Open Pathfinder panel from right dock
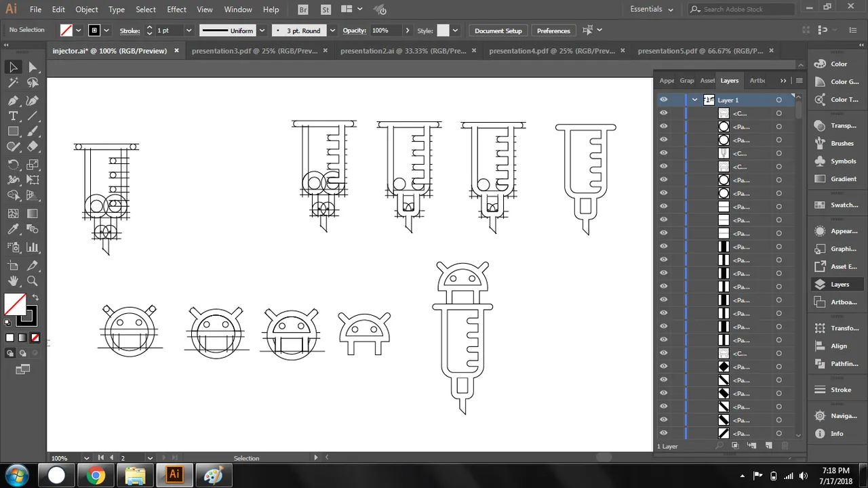The image size is (868, 488). pyautogui.click(x=836, y=364)
